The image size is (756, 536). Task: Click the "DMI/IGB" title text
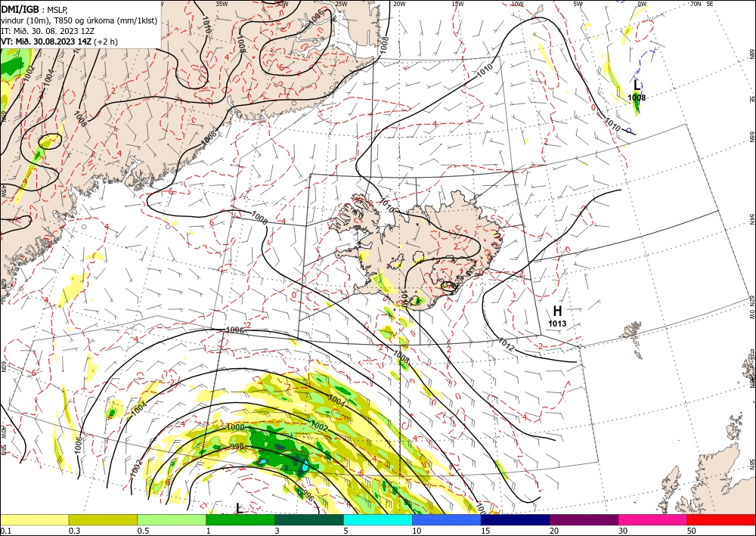click(x=20, y=8)
